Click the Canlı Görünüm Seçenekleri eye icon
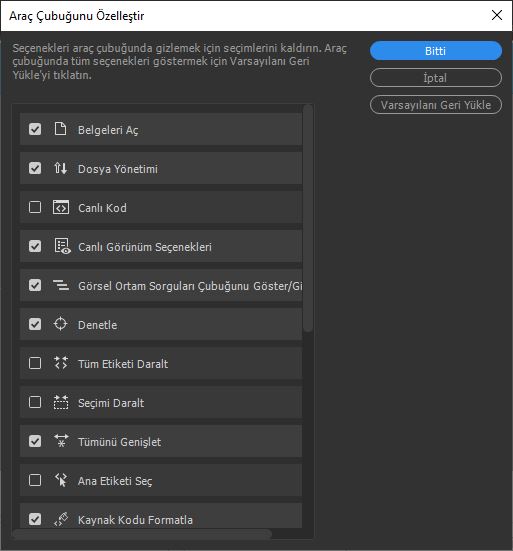513x551 pixels. 63,246
